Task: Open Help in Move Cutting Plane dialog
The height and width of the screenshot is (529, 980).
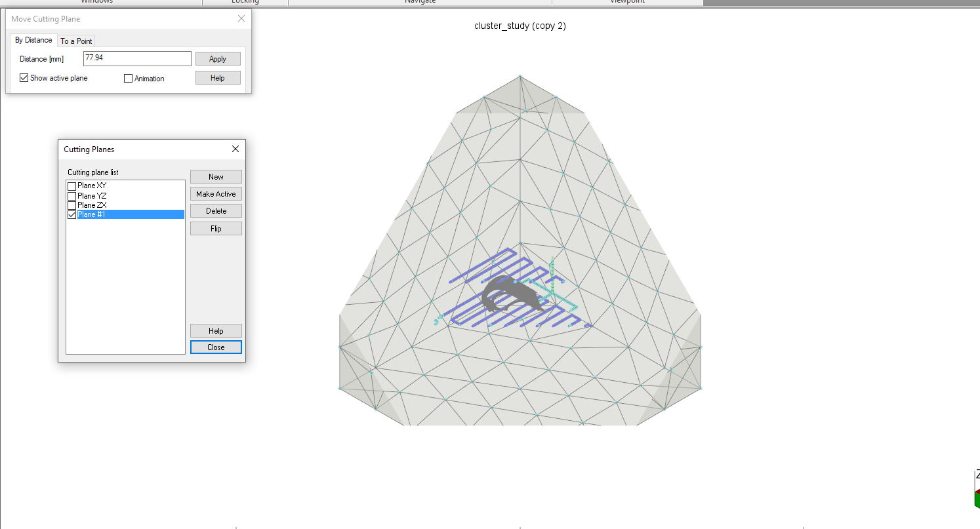Action: [218, 78]
